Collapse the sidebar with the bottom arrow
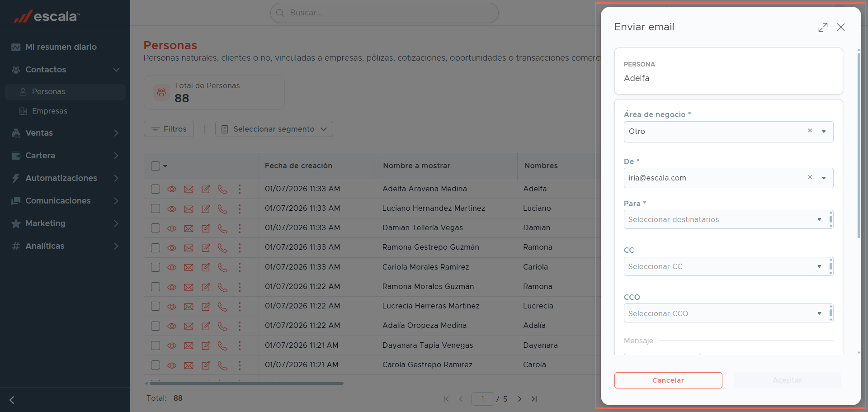This screenshot has width=868, height=412. [12, 400]
